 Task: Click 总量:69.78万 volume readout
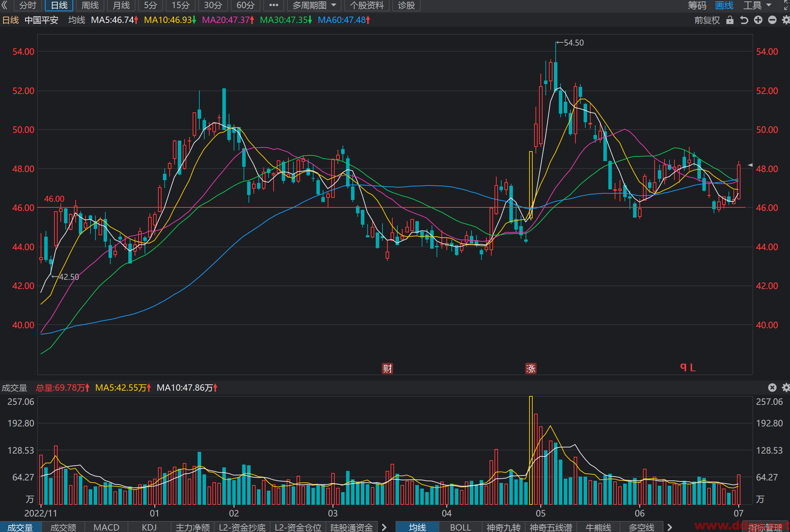coord(63,388)
